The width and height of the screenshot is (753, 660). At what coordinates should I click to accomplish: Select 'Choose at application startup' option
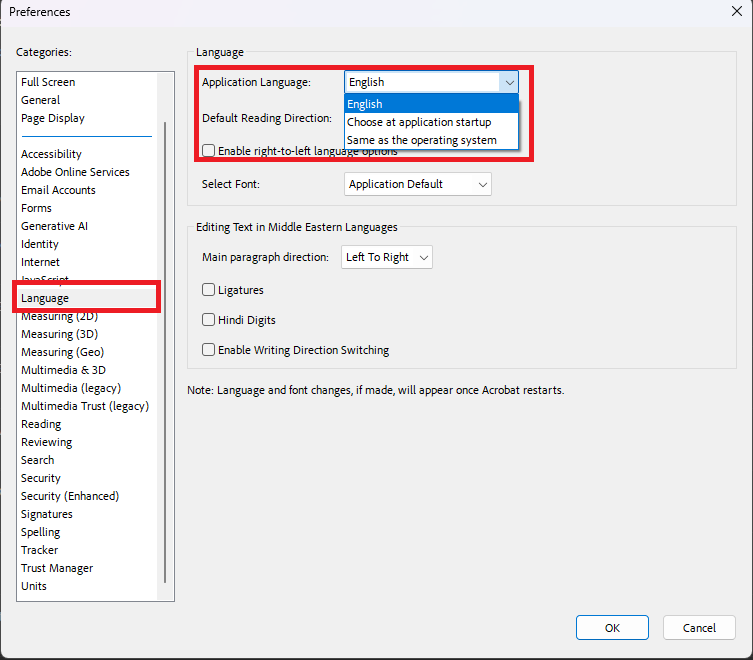[x=418, y=122]
